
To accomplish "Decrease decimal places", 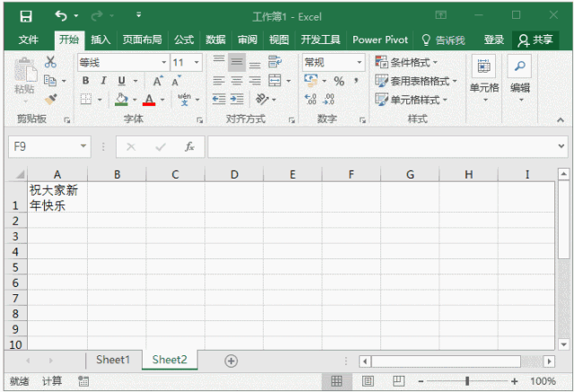I will pyautogui.click(x=329, y=99).
